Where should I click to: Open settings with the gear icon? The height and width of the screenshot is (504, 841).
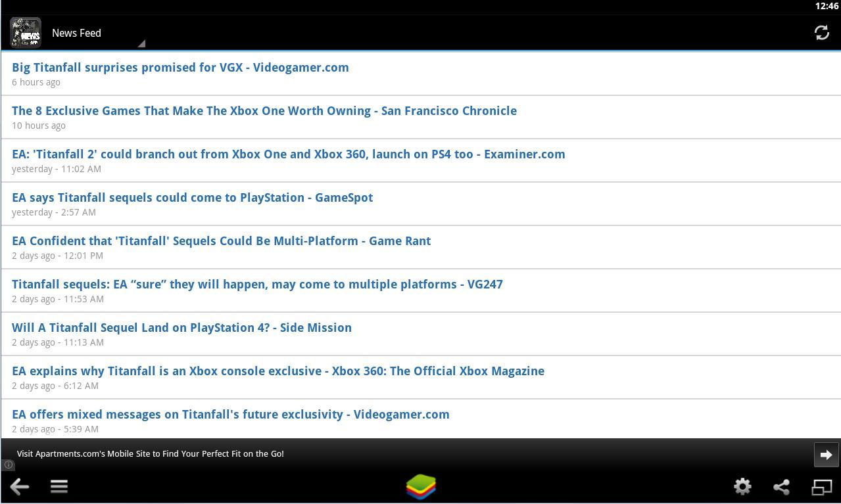tap(742, 486)
